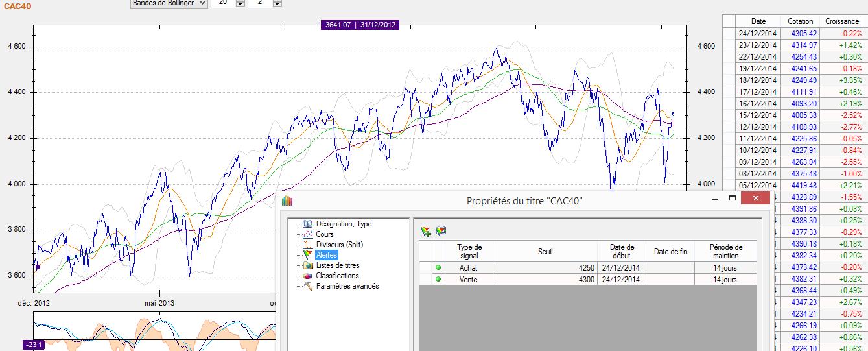The image size is (868, 351).
Task: Open Classifications in properties tree
Action: pyautogui.click(x=337, y=276)
